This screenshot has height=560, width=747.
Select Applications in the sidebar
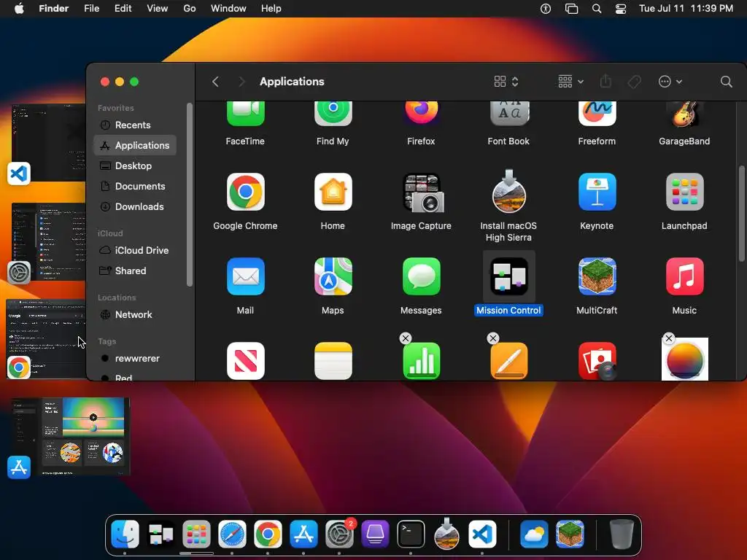(135, 145)
